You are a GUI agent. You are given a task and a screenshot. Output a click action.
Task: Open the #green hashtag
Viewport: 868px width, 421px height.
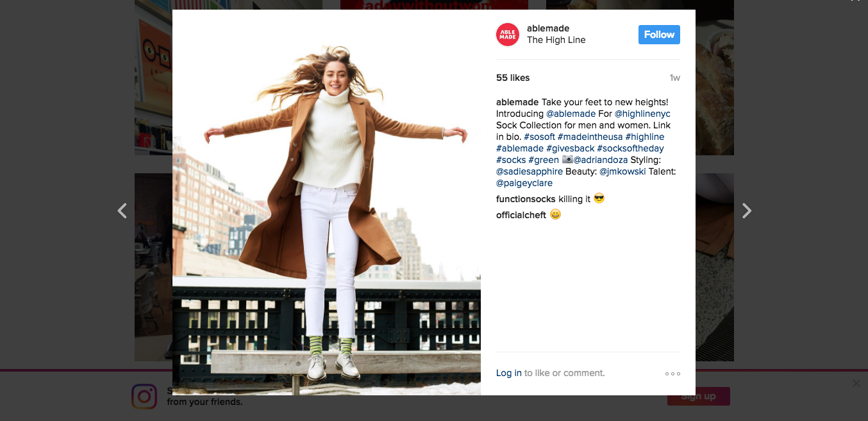544,160
